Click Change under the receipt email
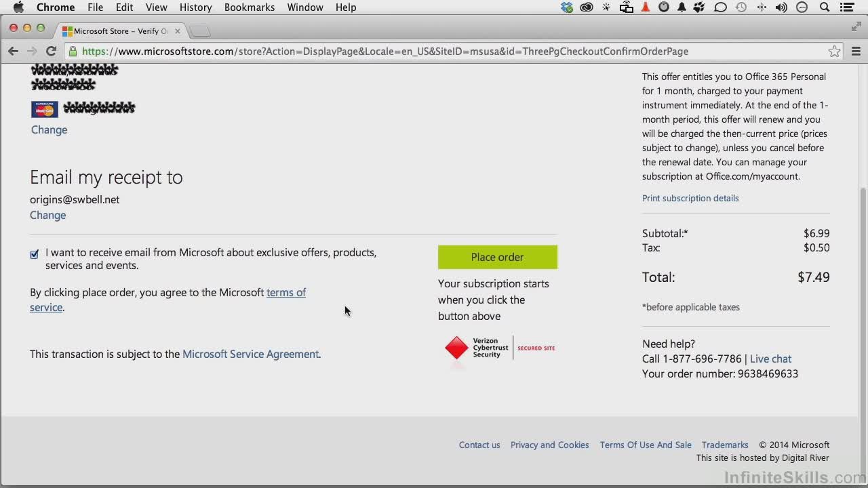Viewport: 868px width, 488px height. pos(47,215)
